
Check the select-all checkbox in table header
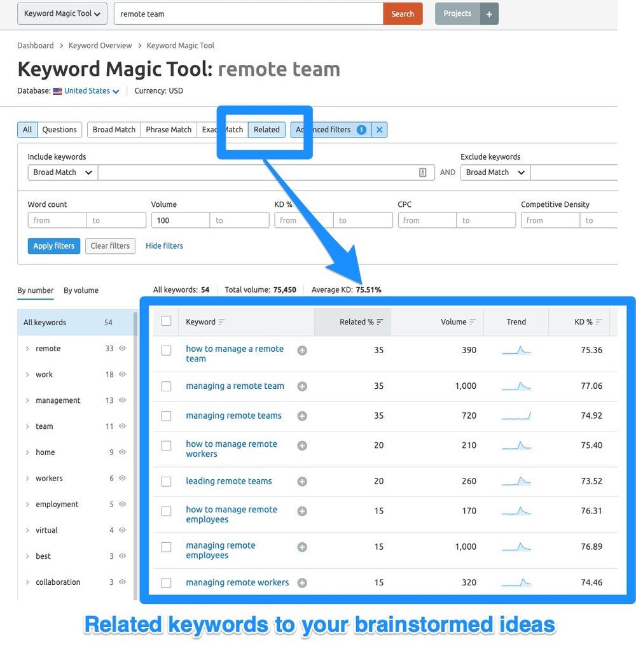point(166,321)
